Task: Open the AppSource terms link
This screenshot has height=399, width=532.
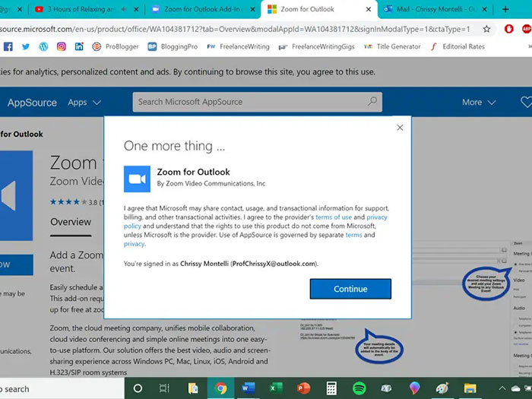Action: pyautogui.click(x=353, y=235)
